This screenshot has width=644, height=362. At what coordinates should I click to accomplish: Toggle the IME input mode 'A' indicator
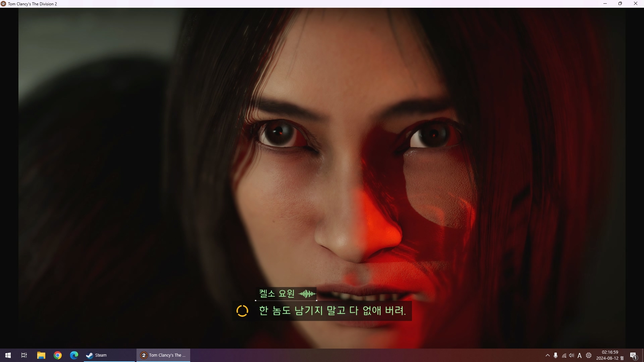pos(580,355)
